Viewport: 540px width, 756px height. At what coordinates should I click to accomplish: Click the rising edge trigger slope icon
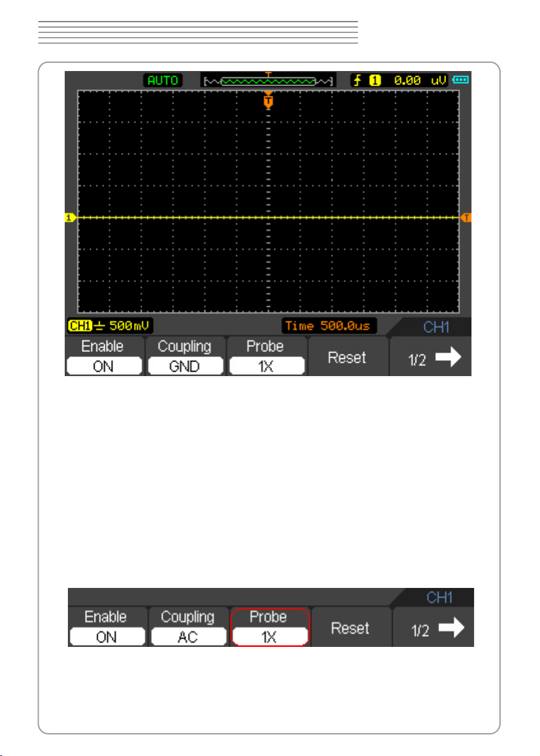click(x=358, y=80)
